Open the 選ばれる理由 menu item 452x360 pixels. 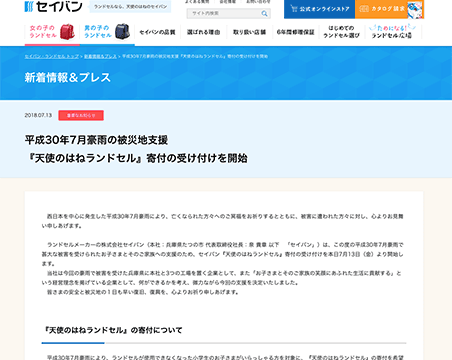(203, 32)
